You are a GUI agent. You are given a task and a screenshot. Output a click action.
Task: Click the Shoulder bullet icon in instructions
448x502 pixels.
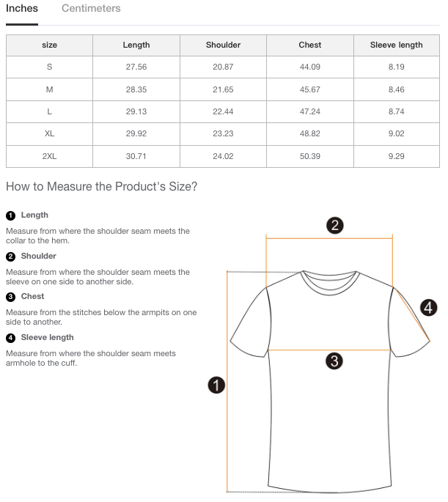(x=10, y=256)
